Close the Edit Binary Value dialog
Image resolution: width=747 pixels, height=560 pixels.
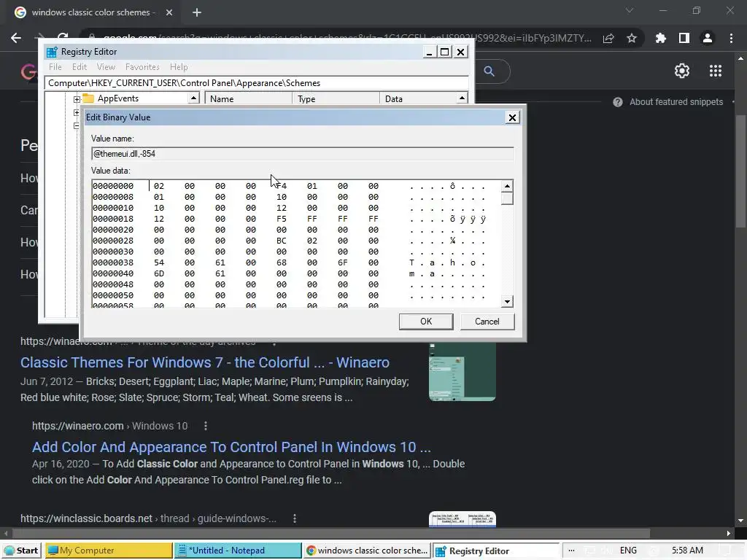(x=512, y=117)
